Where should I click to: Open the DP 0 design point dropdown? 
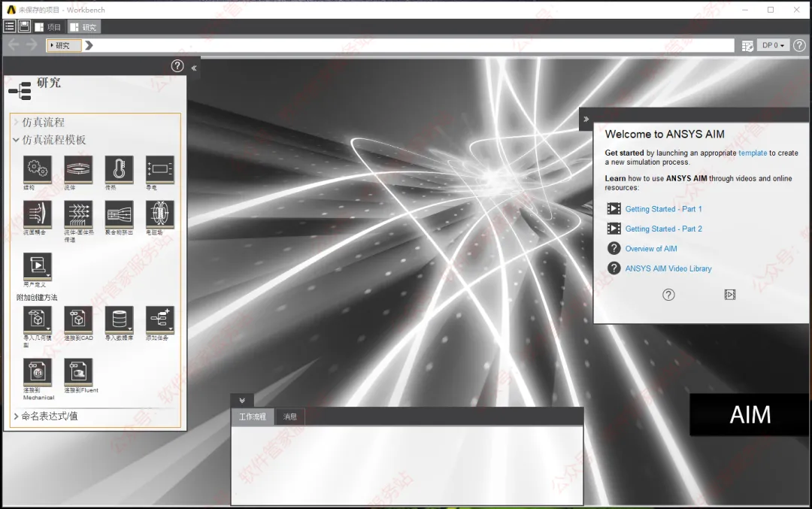coord(773,46)
